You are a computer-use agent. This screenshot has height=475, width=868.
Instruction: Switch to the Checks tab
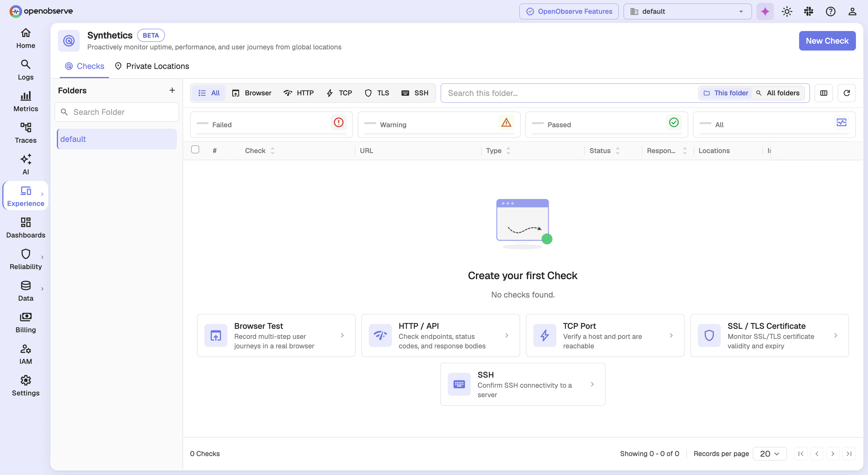pos(85,66)
